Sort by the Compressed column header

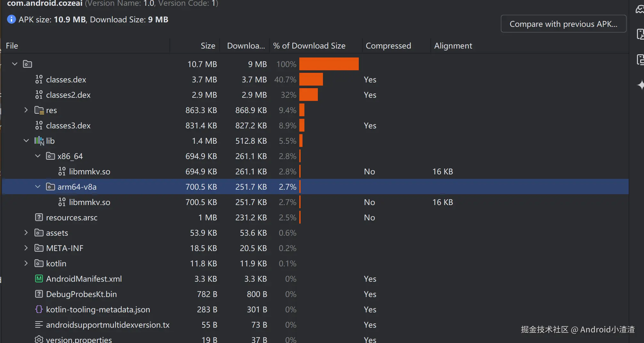[x=388, y=46]
